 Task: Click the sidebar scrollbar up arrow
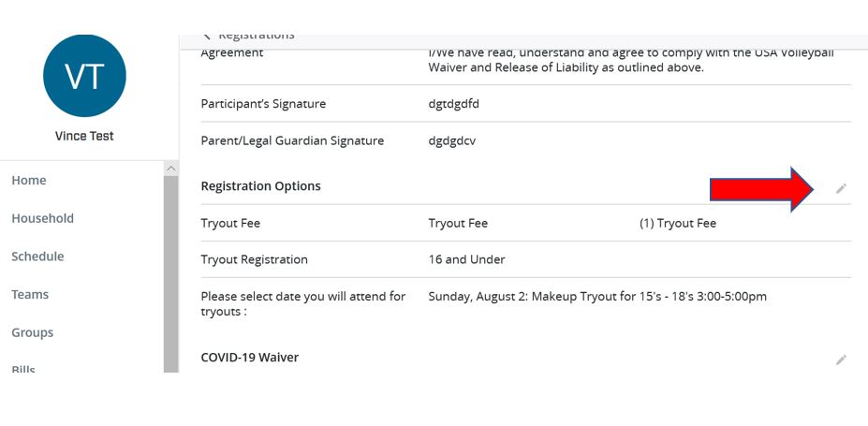pos(171,169)
